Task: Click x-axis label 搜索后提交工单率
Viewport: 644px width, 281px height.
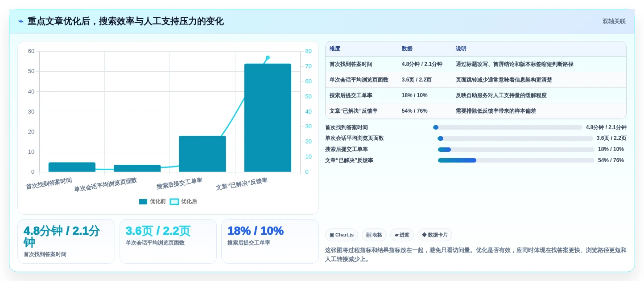Action: pyautogui.click(x=179, y=183)
